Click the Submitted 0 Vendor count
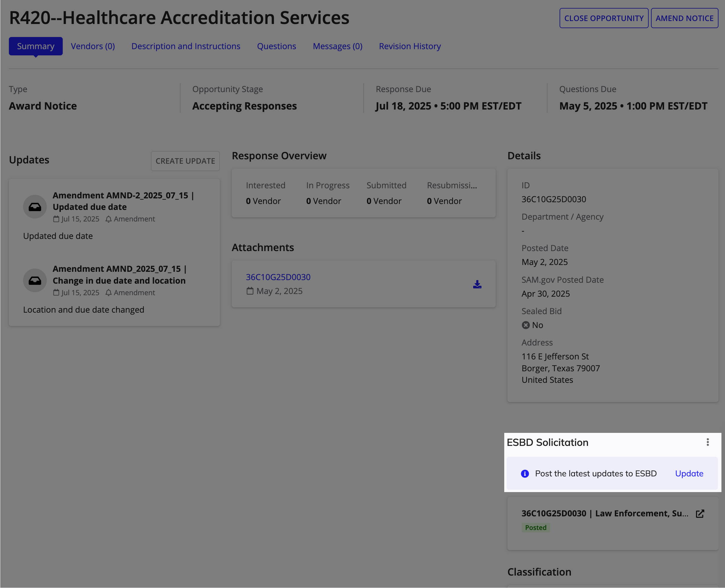The height and width of the screenshot is (588, 725). (x=384, y=201)
